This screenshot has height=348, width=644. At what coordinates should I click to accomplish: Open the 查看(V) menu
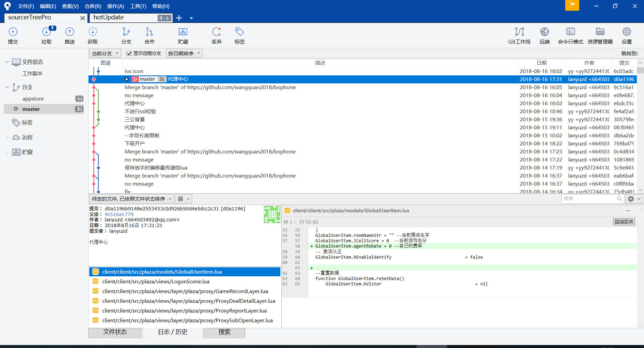[x=70, y=6]
